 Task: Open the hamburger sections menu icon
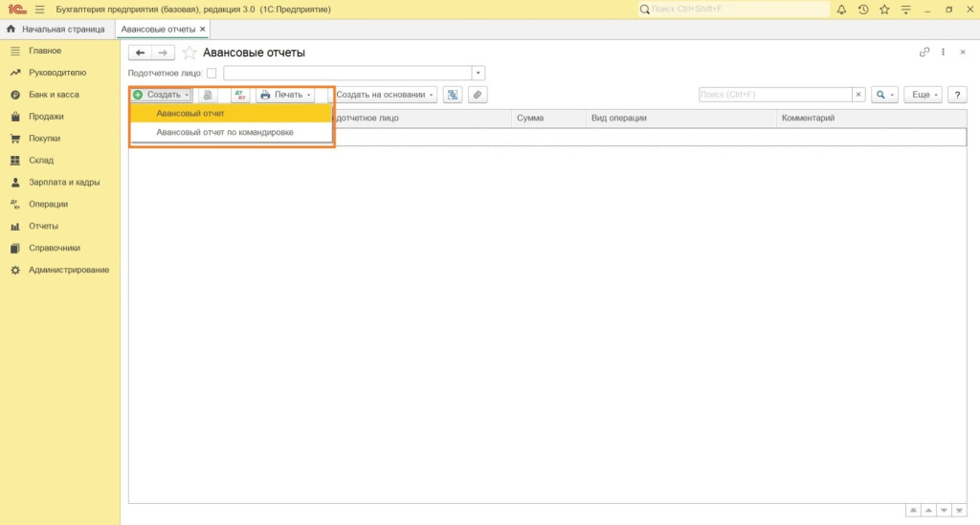(x=39, y=10)
